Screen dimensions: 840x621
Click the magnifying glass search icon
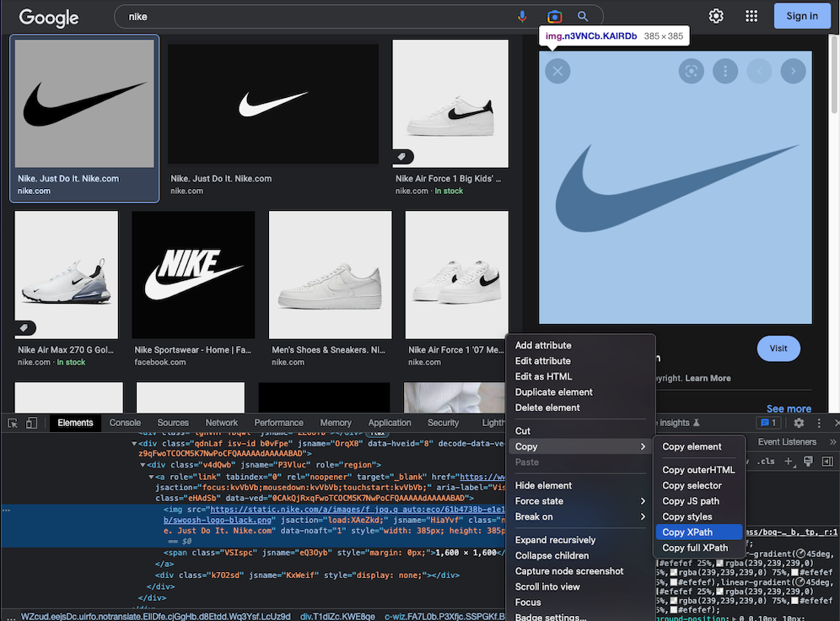583,17
